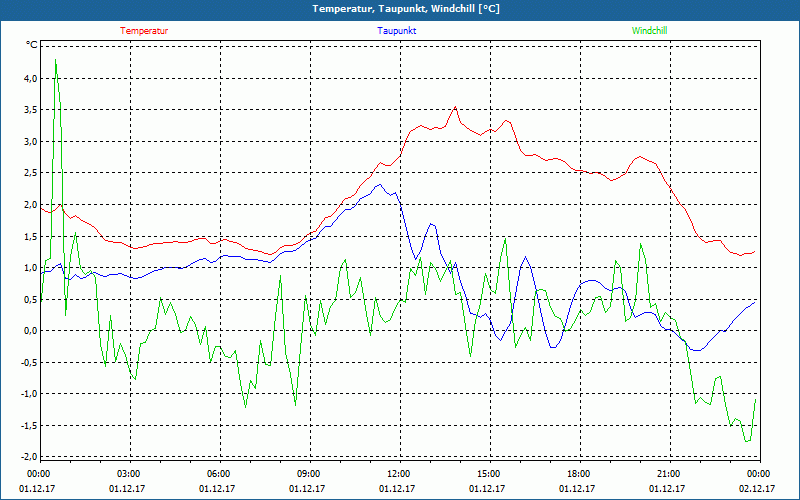Click the 1,0 y-axis value
Screen dimensions: 800x500
click(x=30, y=267)
